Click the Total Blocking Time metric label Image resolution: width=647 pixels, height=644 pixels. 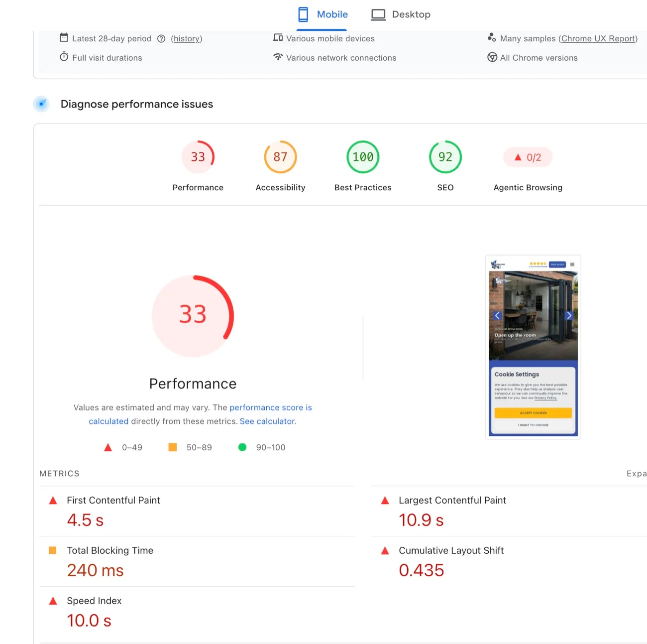[x=110, y=550]
